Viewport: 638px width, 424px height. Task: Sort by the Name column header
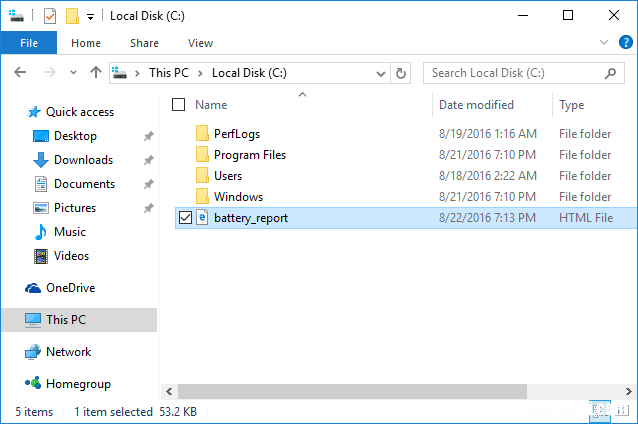click(211, 105)
